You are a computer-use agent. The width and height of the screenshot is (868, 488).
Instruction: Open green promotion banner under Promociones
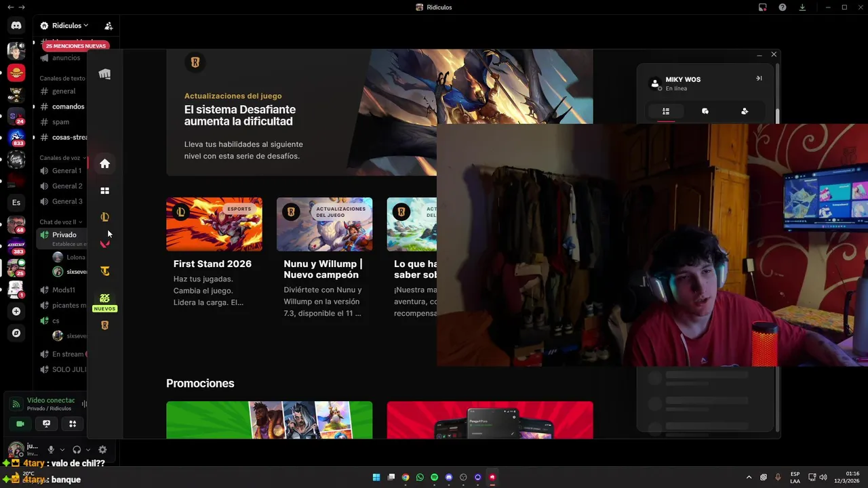[x=269, y=420]
